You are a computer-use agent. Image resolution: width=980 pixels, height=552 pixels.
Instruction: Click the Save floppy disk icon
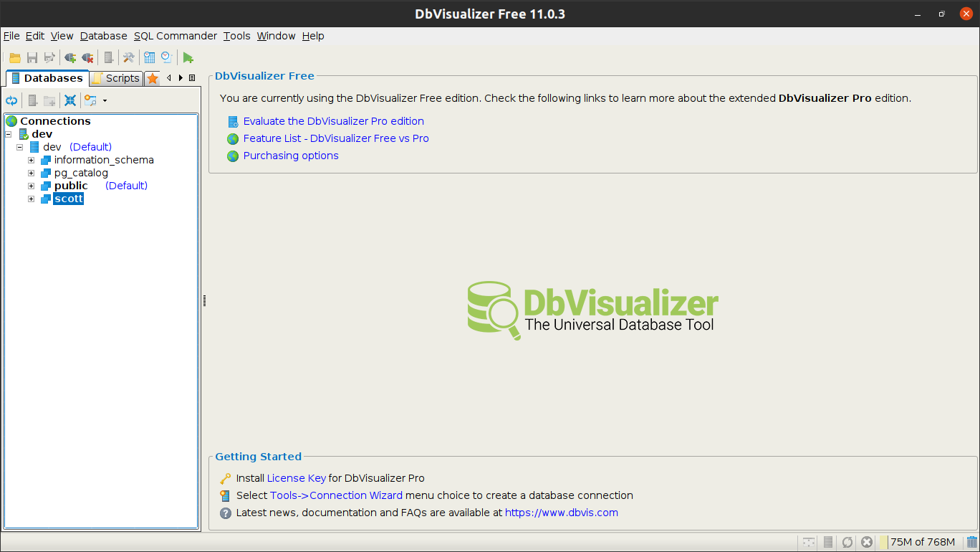coord(32,58)
